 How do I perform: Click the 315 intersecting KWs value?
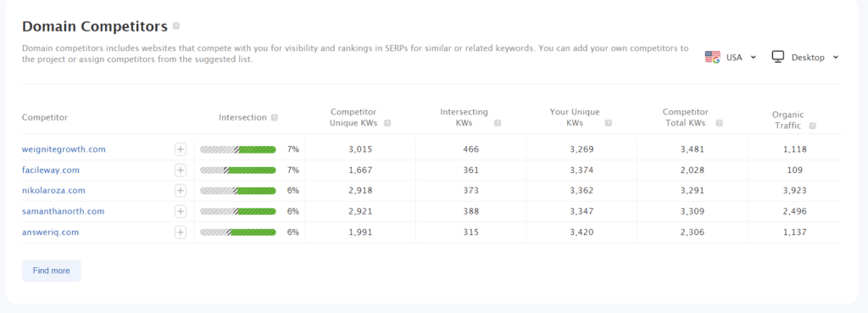(x=471, y=232)
